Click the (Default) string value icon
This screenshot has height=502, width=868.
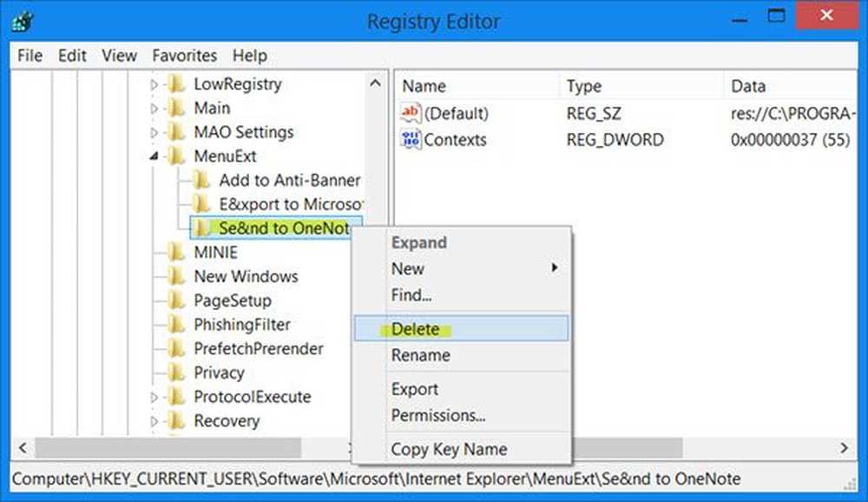click(x=411, y=113)
